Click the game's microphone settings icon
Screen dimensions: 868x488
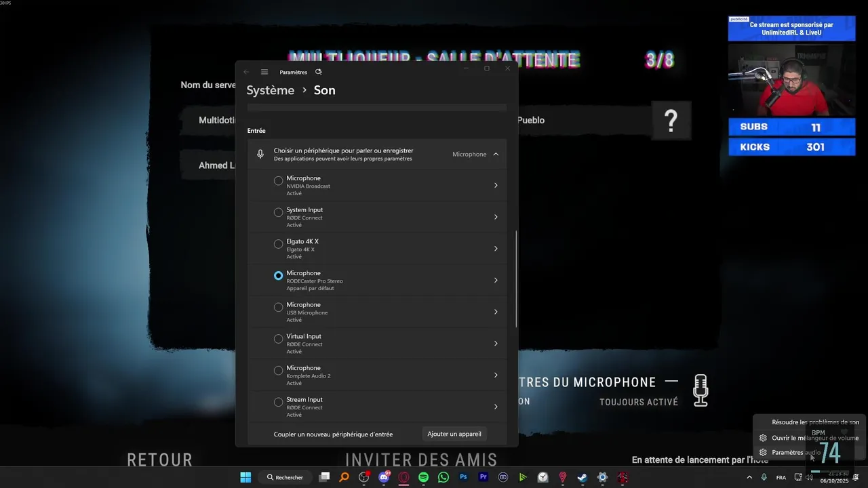(701, 390)
